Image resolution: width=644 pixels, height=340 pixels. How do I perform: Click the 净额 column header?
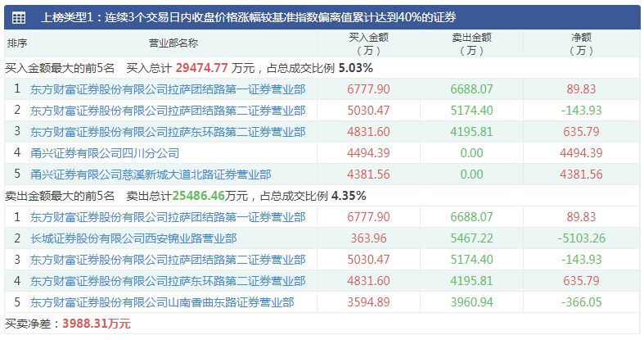580,43
